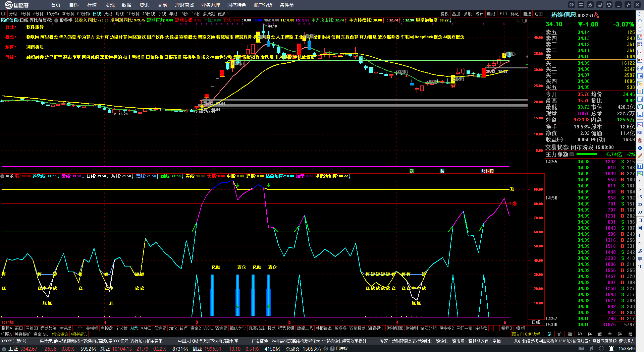Click the 日 period icon in right sidebar
Screen dimensions: 644x352
[640, 220]
